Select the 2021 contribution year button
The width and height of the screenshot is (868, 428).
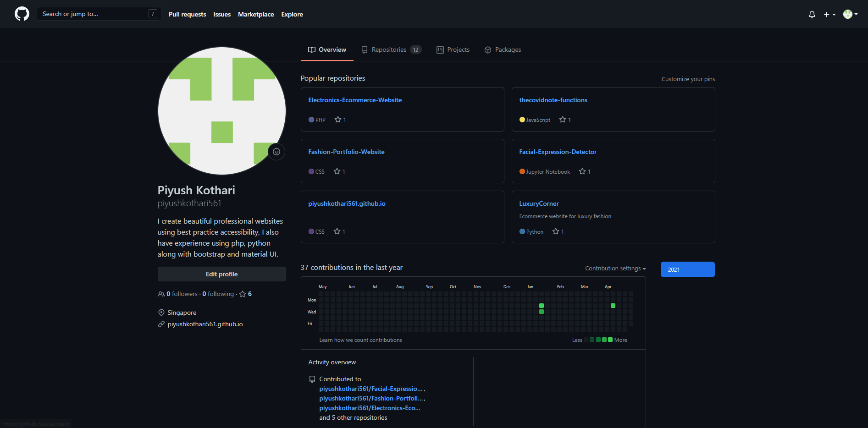[x=687, y=269]
